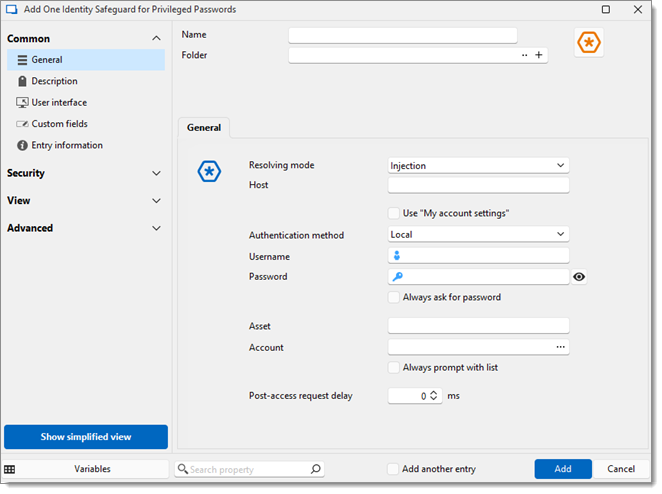Click the Host input field
Screen dimensions: 662x494
478,185
